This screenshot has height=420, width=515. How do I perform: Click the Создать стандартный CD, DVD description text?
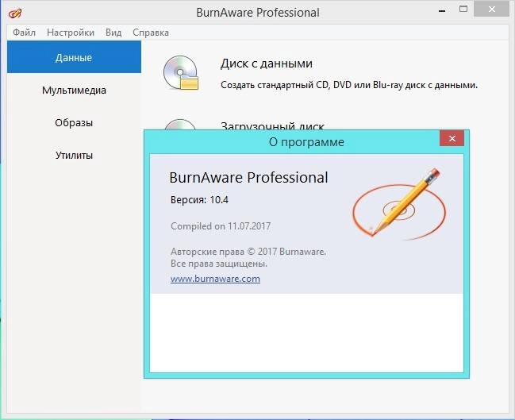[349, 85]
